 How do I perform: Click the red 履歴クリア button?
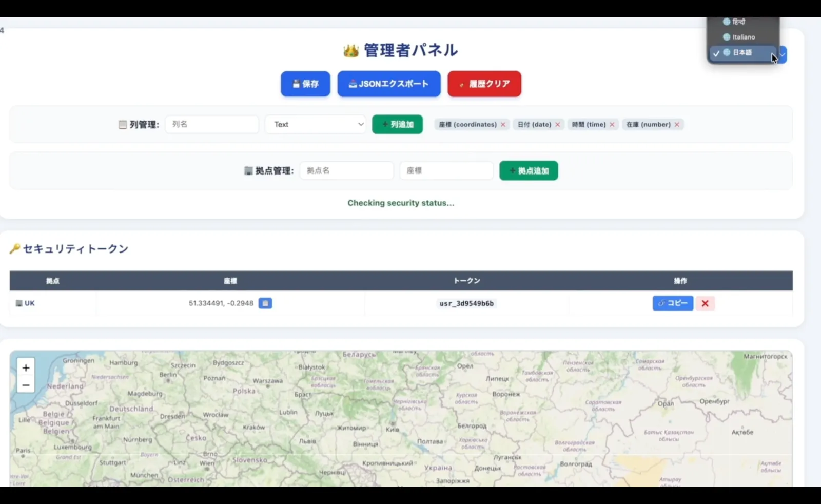coord(484,84)
